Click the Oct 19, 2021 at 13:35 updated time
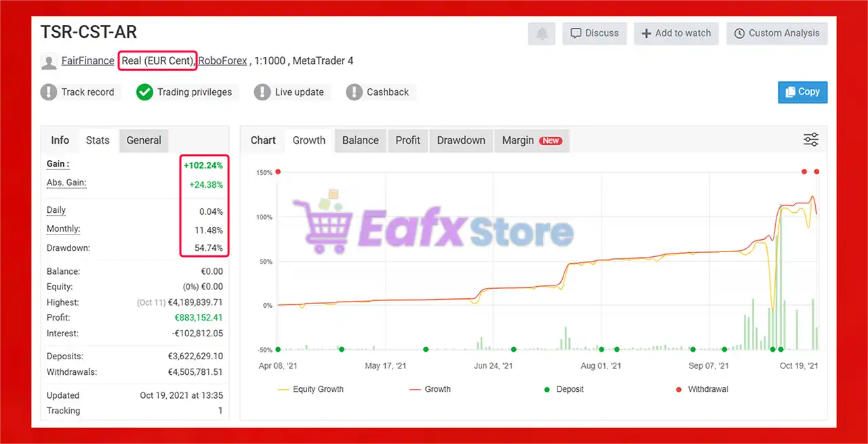This screenshot has width=868, height=444. [182, 396]
